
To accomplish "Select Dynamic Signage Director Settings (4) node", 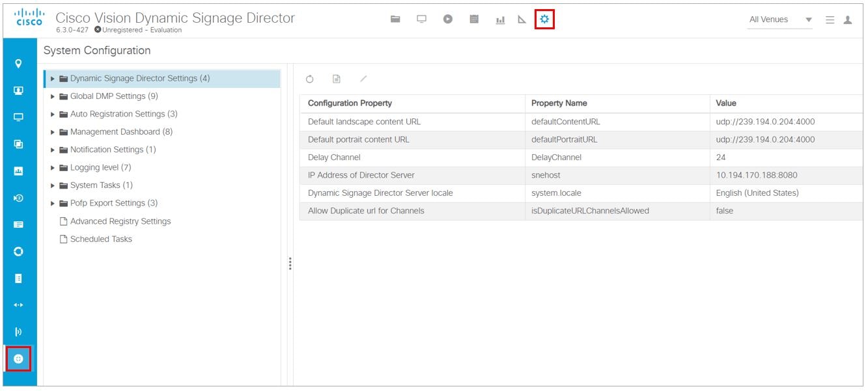I will click(x=140, y=79).
